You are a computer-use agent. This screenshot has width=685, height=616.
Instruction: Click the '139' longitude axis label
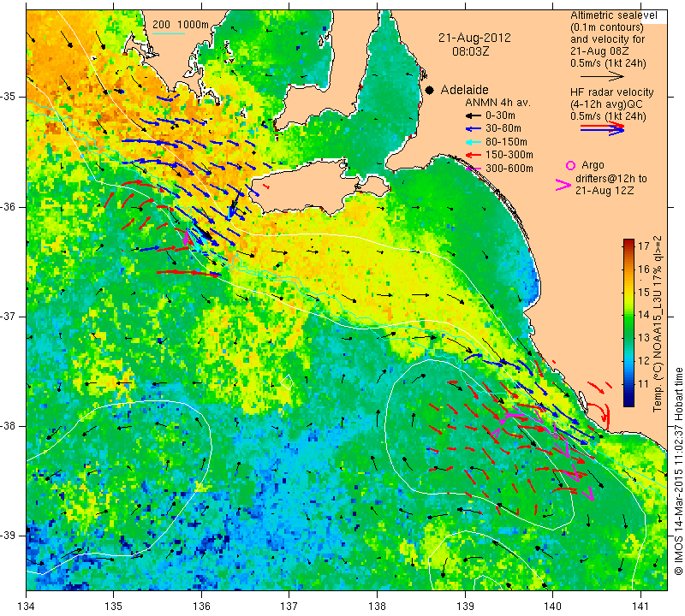pyautogui.click(x=465, y=607)
